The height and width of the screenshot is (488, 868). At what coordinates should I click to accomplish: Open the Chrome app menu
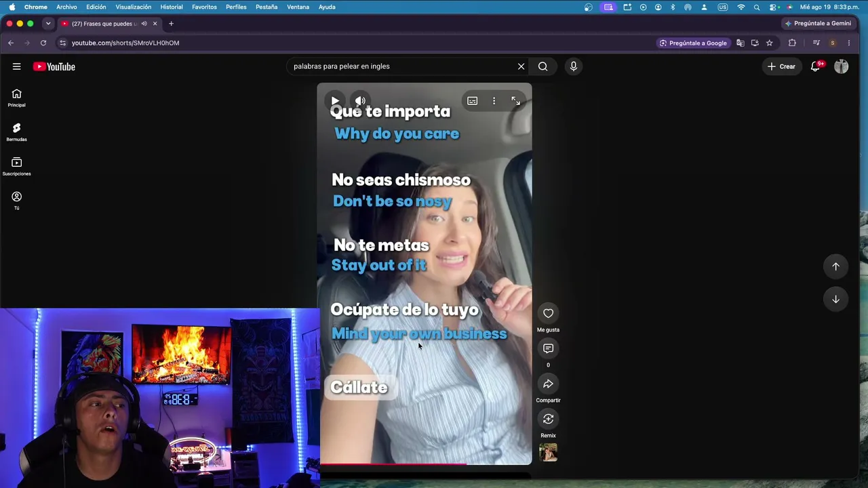(36, 7)
